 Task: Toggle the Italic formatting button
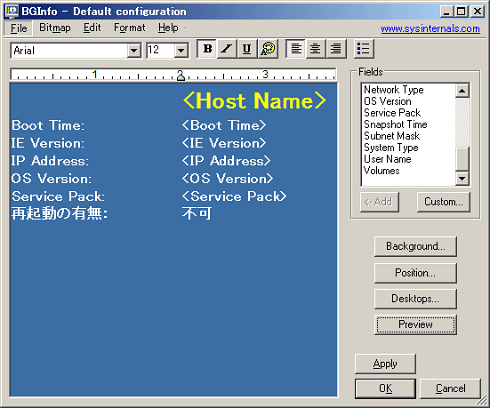click(227, 49)
